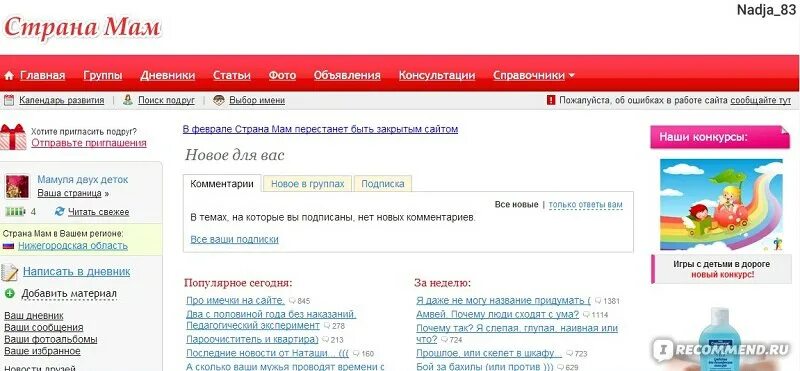Open topic Последние новости от Наташи
This screenshot has height=371, width=800.
tap(267, 353)
